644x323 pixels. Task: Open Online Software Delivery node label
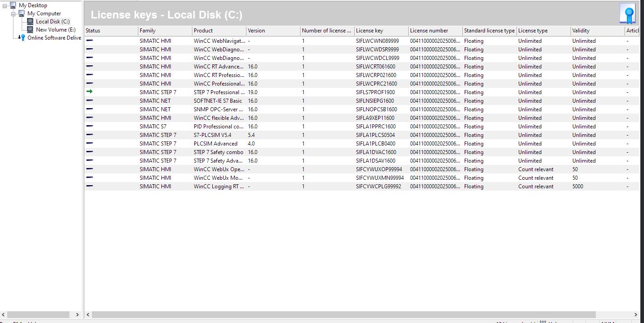(54, 38)
